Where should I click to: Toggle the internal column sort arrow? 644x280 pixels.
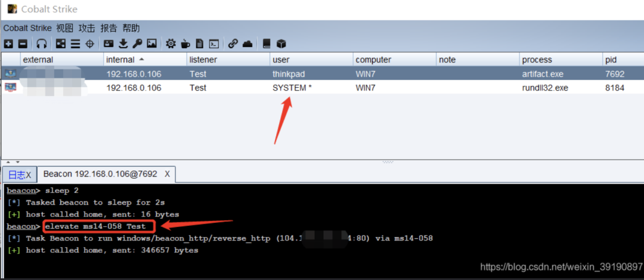142,59
